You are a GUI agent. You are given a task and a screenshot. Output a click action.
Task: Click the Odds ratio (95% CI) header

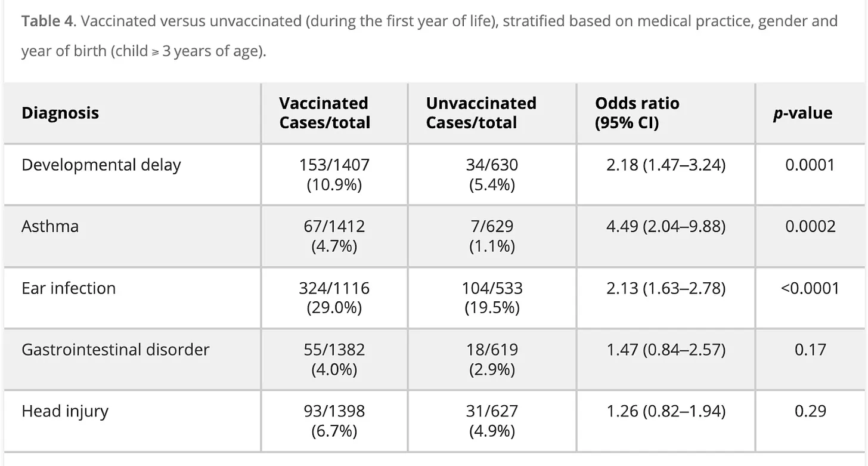click(x=637, y=113)
